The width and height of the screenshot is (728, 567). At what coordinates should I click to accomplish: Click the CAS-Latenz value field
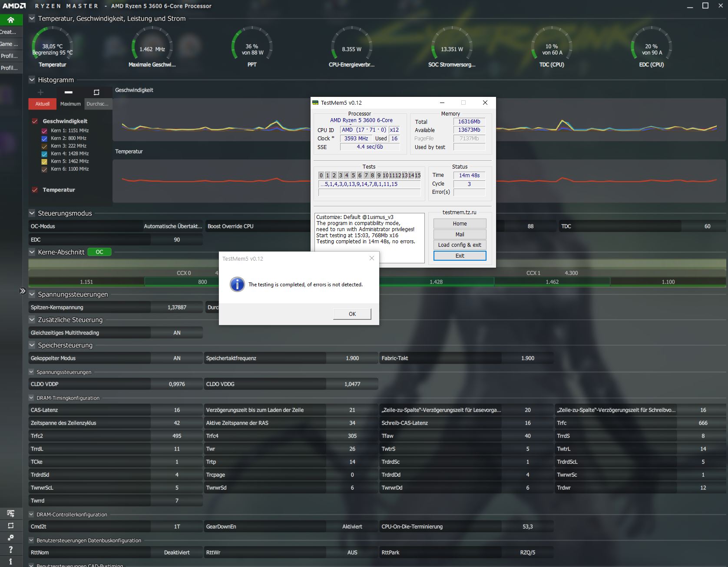click(177, 410)
